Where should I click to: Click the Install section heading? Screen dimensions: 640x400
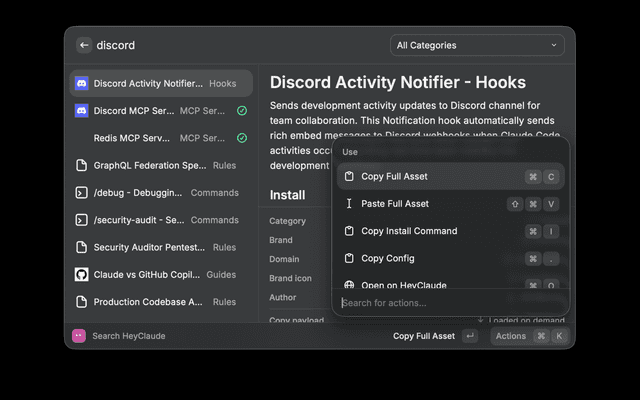(x=287, y=195)
